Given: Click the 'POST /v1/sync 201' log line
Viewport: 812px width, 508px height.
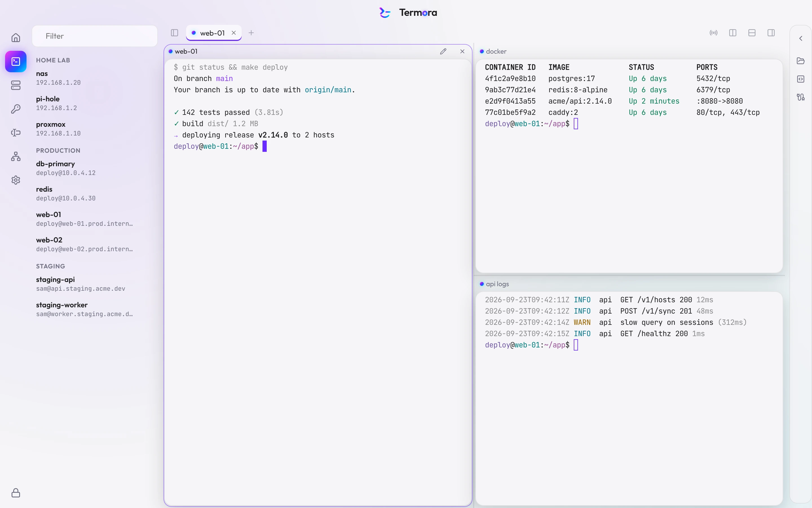Looking at the screenshot, I should pos(656,311).
